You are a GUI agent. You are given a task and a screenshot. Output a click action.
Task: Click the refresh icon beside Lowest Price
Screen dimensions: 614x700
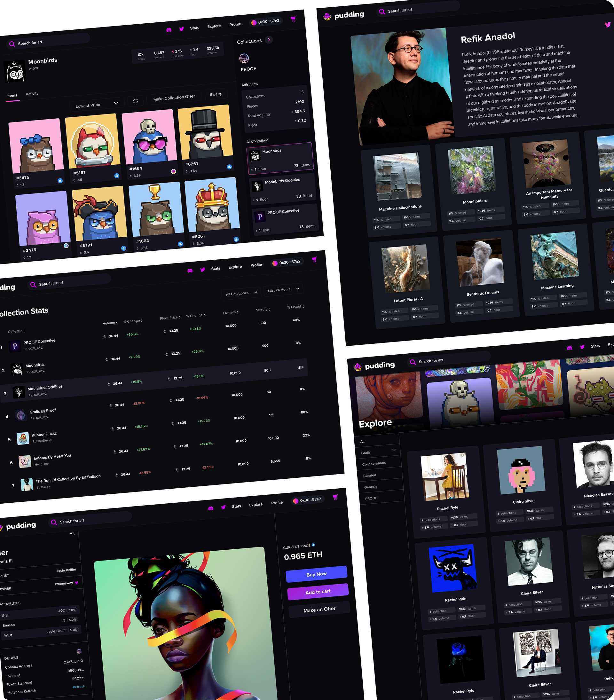pos(136,101)
